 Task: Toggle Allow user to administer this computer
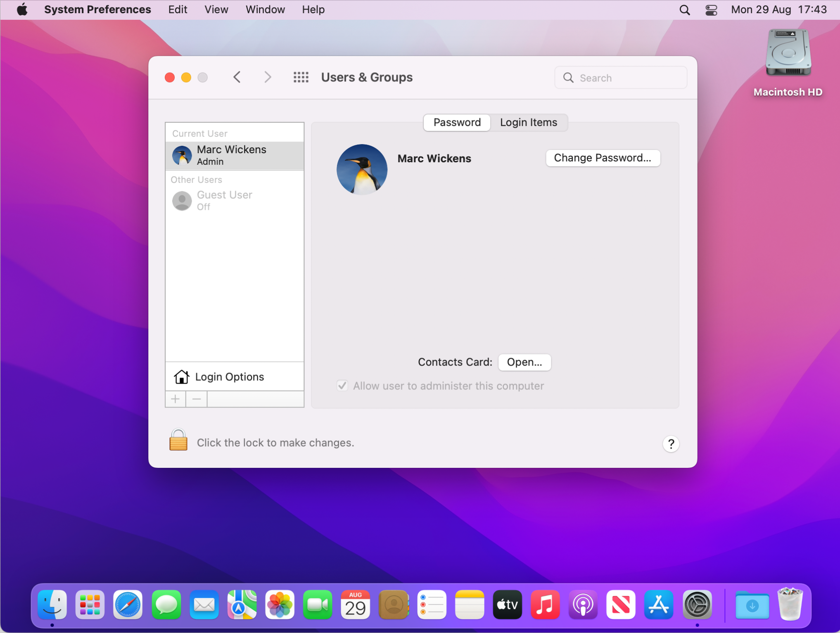(342, 386)
